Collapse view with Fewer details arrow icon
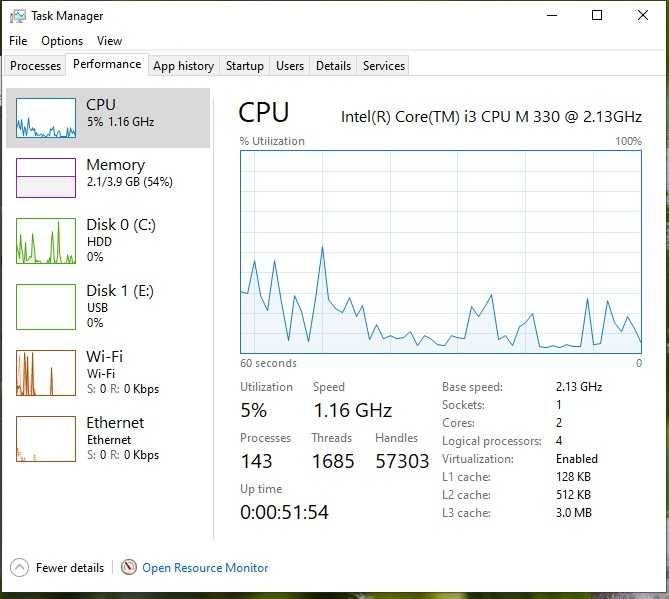The image size is (669, 599). [x=19, y=568]
